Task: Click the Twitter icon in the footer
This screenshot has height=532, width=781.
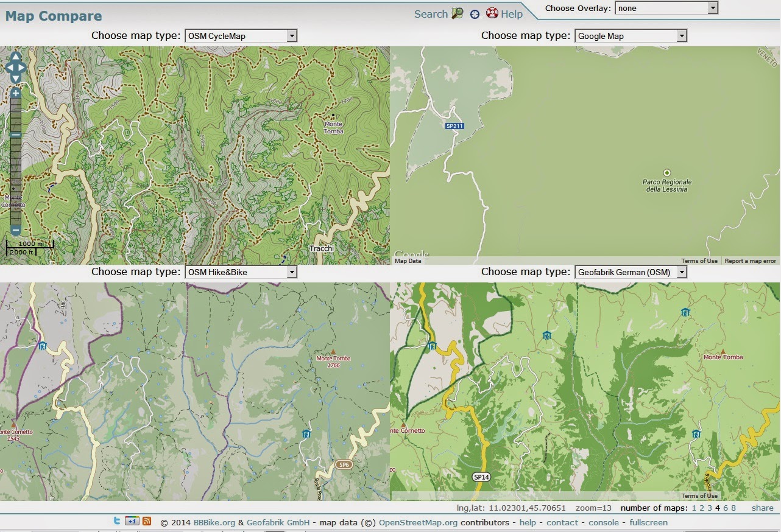Action: pyautogui.click(x=116, y=522)
